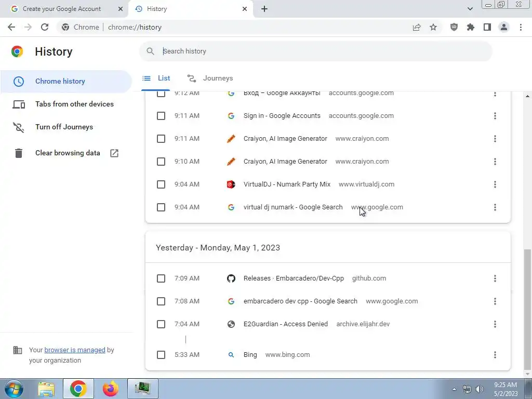Open actions menu for Bing entry
Viewport: 532px width, 399px height.
(x=495, y=355)
